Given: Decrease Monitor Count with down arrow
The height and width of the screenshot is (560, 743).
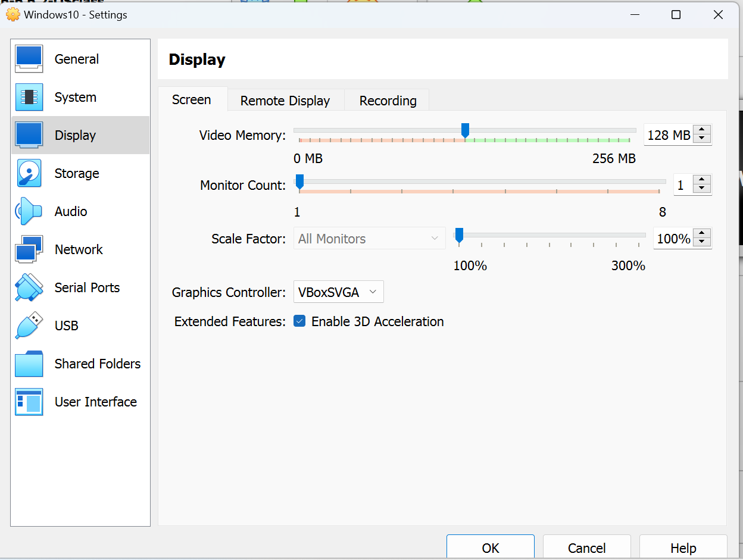Looking at the screenshot, I should (x=703, y=189).
